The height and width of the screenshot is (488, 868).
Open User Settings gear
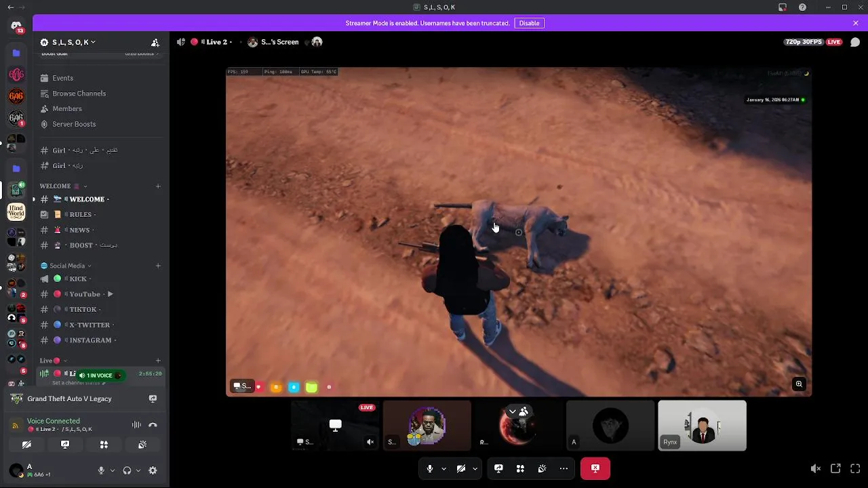153,470
